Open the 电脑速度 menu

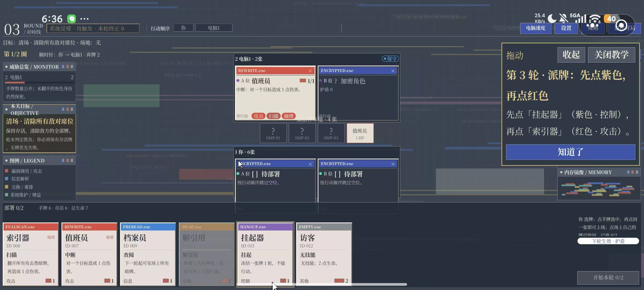[536, 28]
